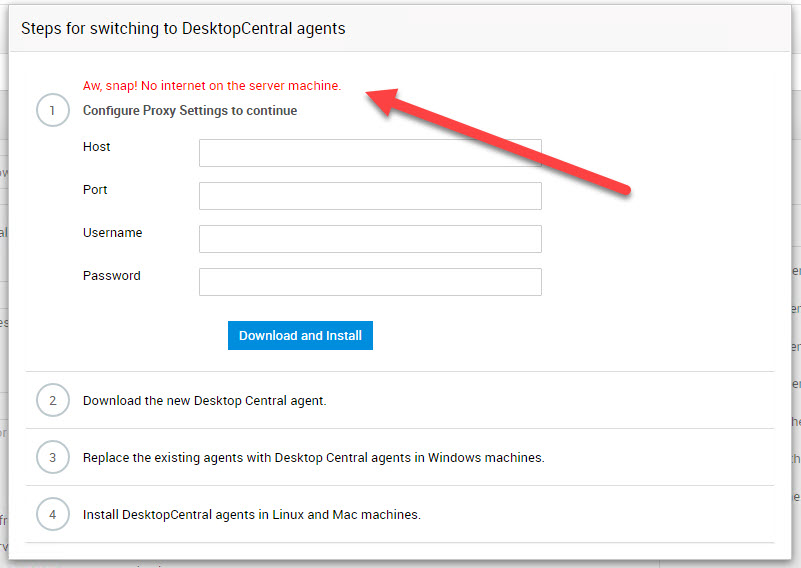This screenshot has height=568, width=801.
Task: Click the 'Aw, snap! No internet' error message
Action: coord(212,86)
